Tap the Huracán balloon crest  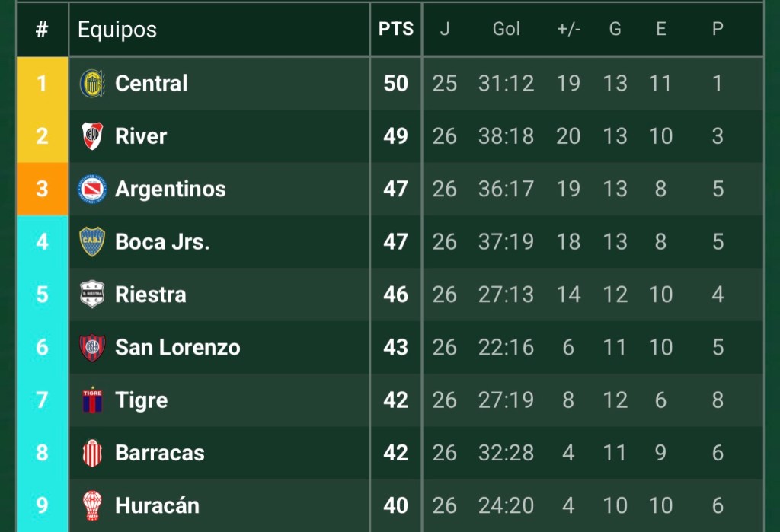coord(93,505)
